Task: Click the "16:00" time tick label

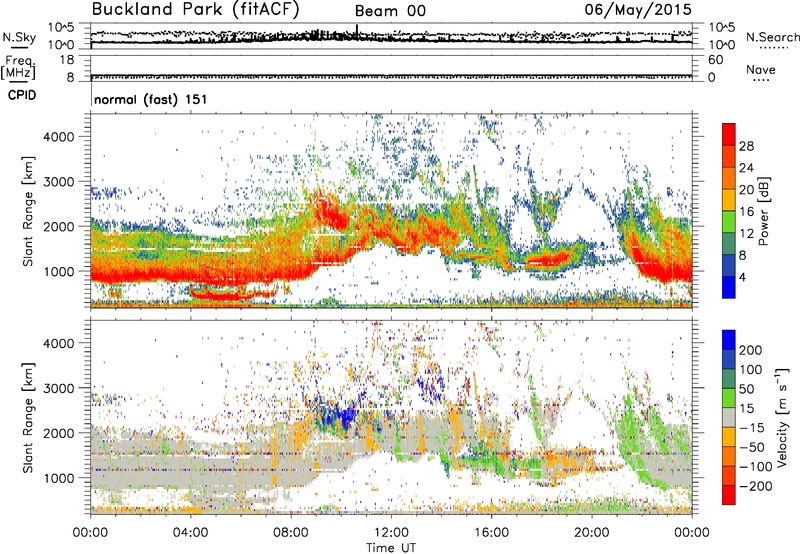Action: coord(491,533)
